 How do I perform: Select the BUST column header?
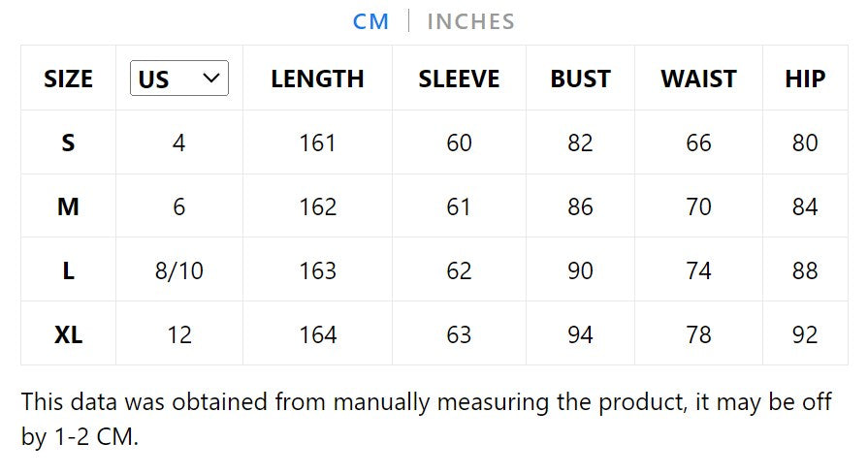click(580, 79)
